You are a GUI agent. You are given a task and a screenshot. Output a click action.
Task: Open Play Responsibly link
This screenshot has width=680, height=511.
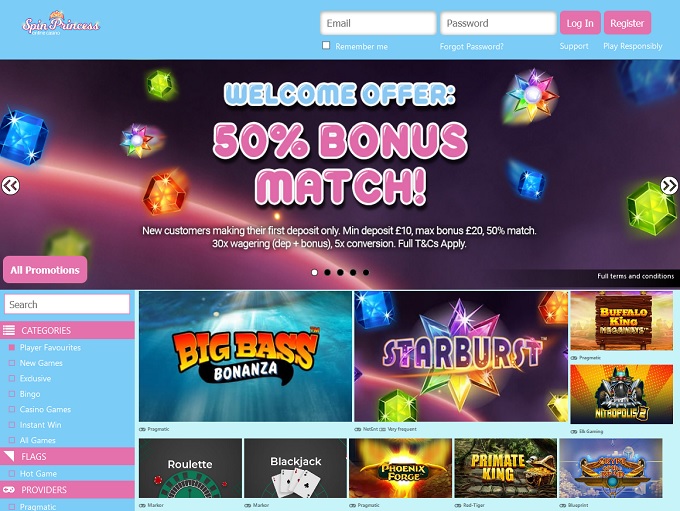pos(633,46)
